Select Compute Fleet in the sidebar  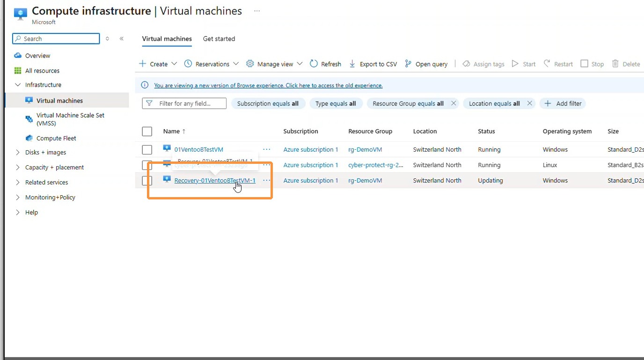[x=56, y=138]
